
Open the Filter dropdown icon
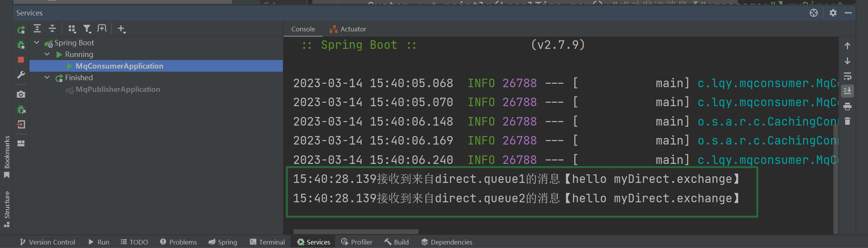pyautogui.click(x=87, y=29)
